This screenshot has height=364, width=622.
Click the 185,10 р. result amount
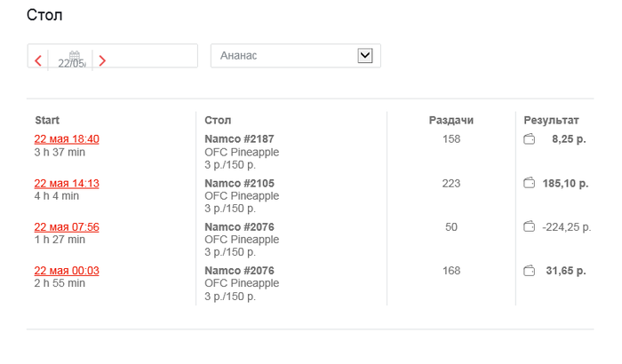tap(565, 184)
